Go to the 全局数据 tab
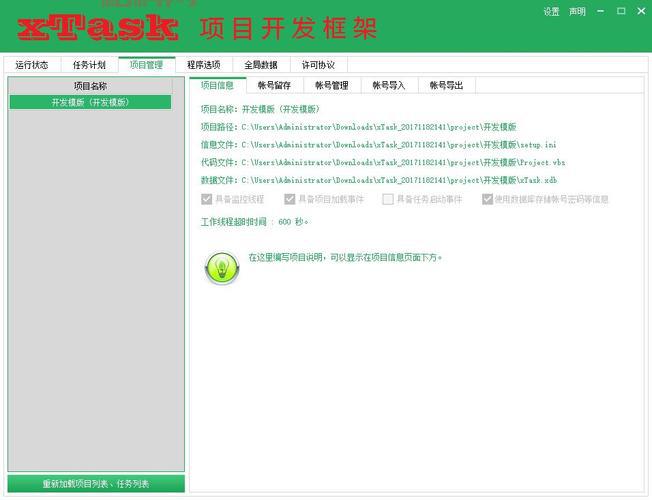Image resolution: width=652 pixels, height=500 pixels. [261, 65]
